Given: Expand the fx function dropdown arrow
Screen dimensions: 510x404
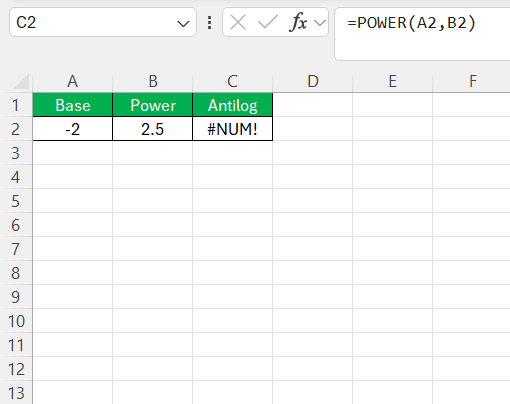Looking at the screenshot, I should 320,23.
